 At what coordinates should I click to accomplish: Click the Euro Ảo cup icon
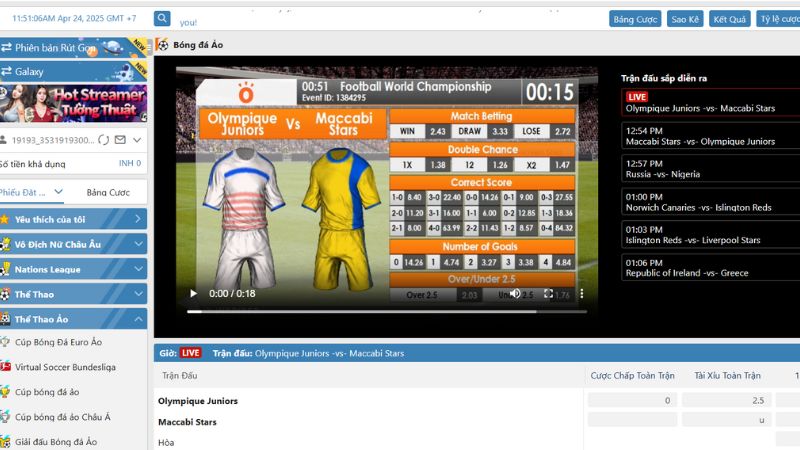5,341
